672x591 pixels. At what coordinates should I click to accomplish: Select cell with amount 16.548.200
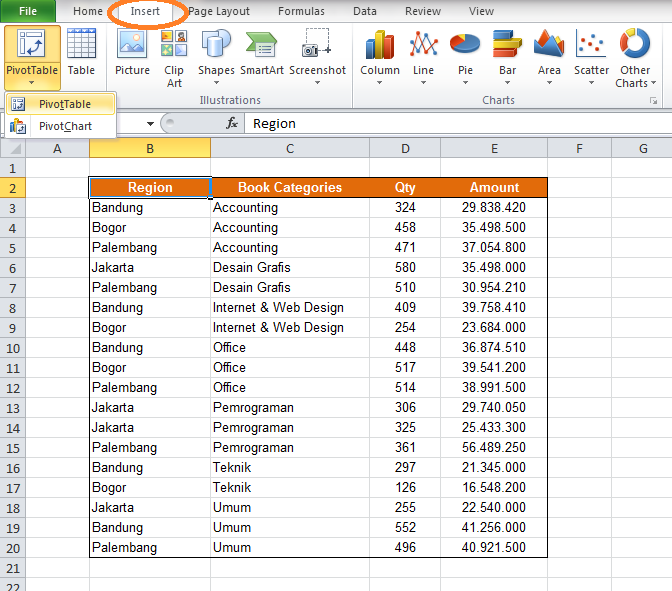click(x=494, y=487)
